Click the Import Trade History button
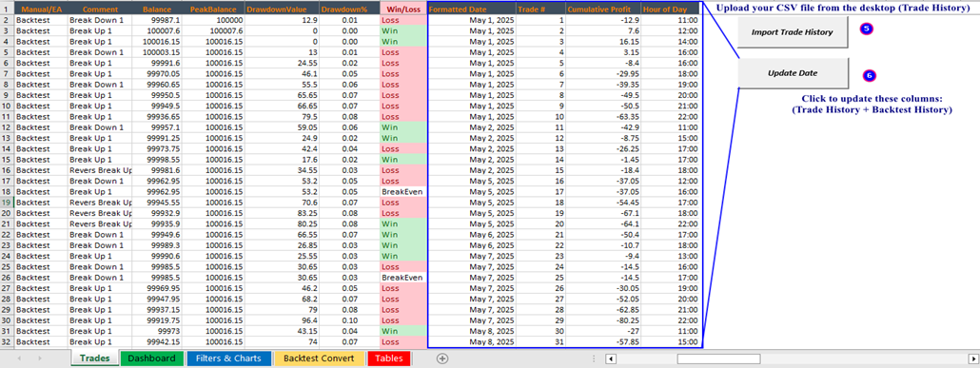 (x=792, y=32)
